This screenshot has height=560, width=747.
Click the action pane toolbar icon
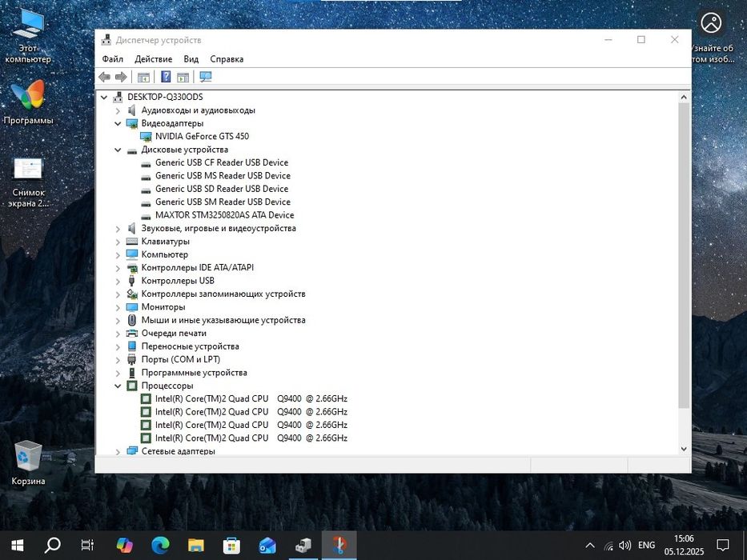point(183,77)
